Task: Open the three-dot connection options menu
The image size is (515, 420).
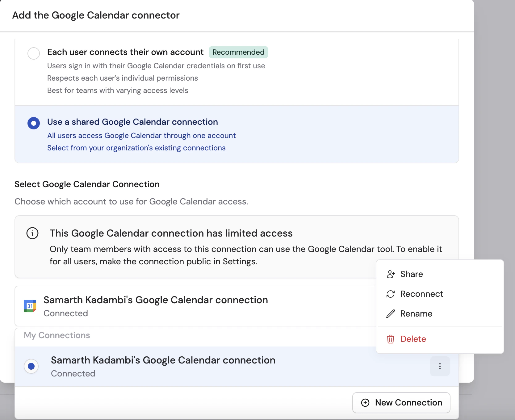Action: [440, 366]
